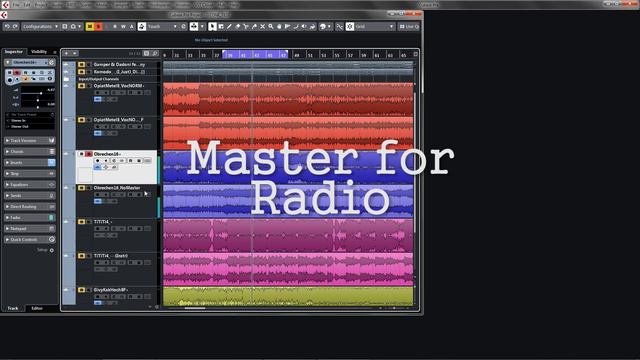Click the purple locator range in the ruler
The height and width of the screenshot is (360, 640).
click(255, 55)
